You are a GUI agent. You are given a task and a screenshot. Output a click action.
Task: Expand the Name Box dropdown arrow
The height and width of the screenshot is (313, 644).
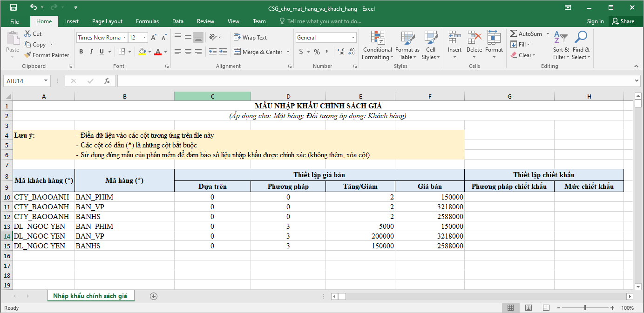pos(46,81)
